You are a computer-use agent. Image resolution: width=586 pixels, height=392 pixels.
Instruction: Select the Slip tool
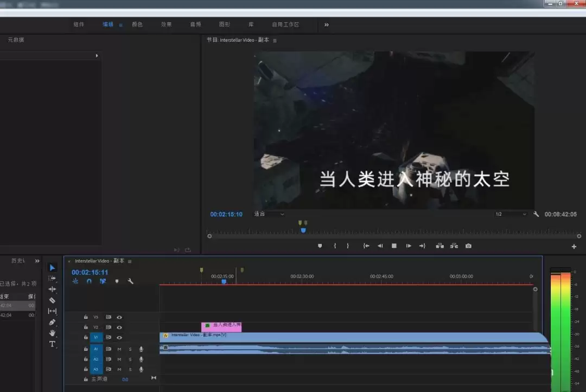[52, 311]
